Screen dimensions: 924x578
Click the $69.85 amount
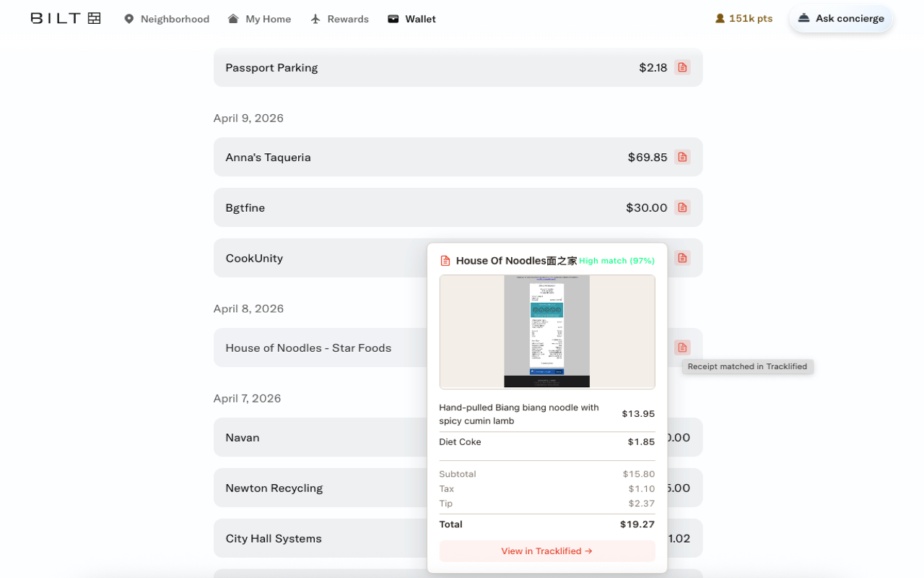click(x=648, y=157)
